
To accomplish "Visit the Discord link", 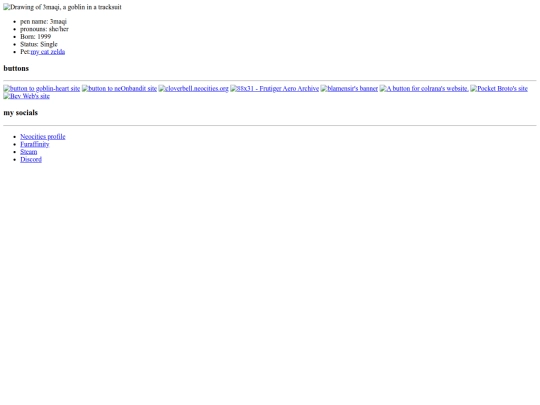I will tap(31, 159).
